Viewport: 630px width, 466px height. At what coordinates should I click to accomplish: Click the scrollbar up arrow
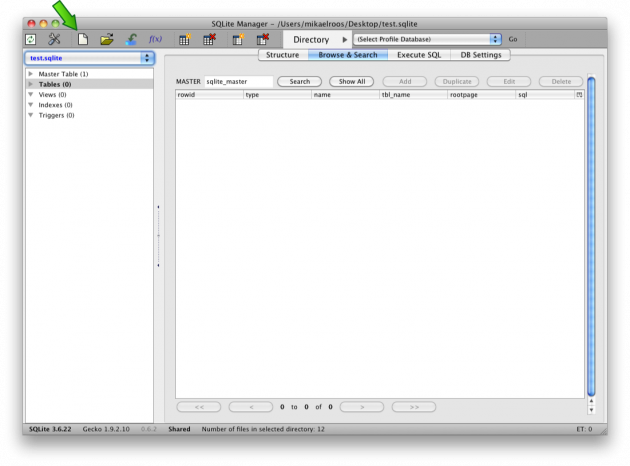click(x=591, y=401)
